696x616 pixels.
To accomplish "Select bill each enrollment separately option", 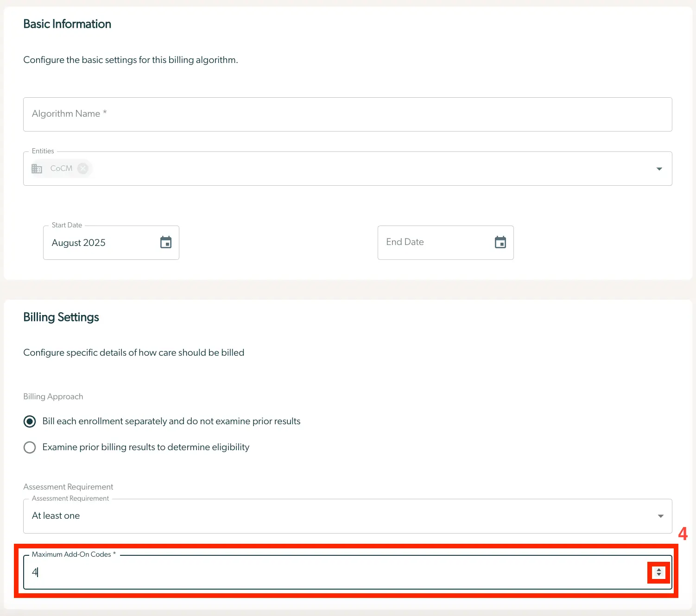I will pos(29,421).
